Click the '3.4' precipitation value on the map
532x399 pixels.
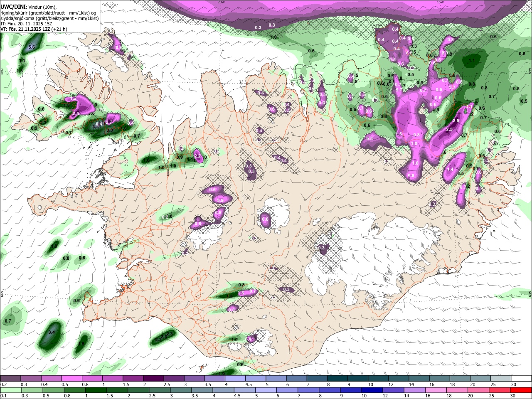[x=52, y=332]
